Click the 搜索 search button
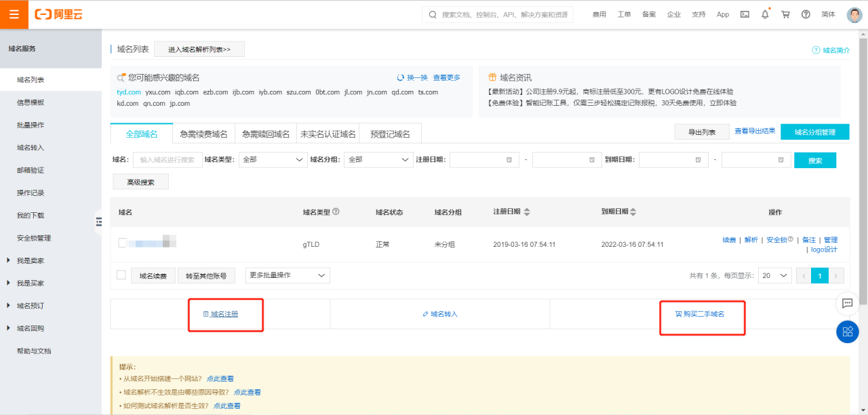The width and height of the screenshot is (868, 415). [x=815, y=159]
